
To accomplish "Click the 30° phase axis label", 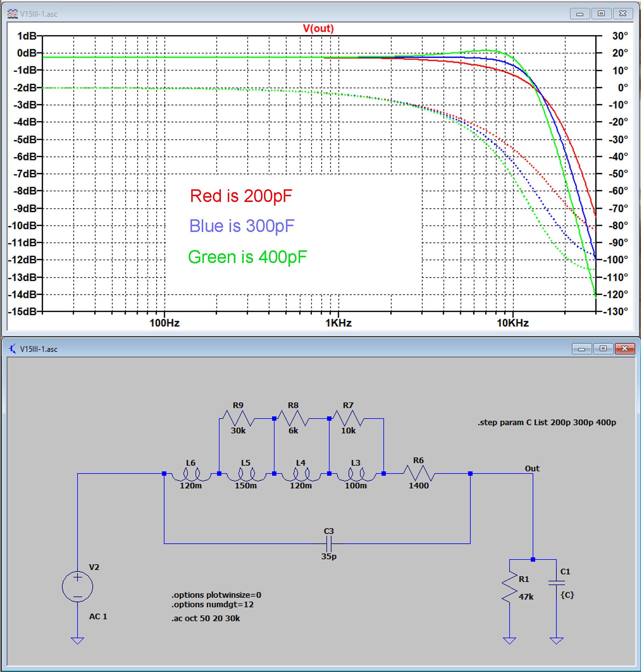I will point(620,36).
